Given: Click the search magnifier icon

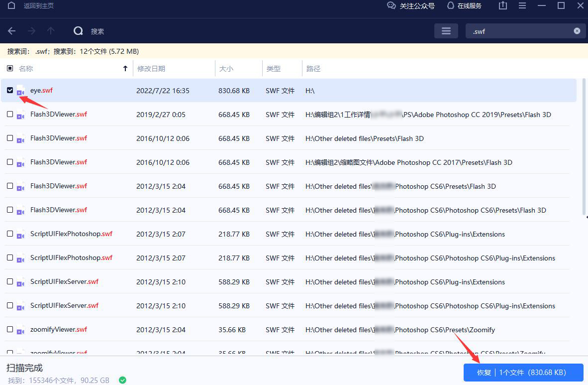Looking at the screenshot, I should pos(78,31).
